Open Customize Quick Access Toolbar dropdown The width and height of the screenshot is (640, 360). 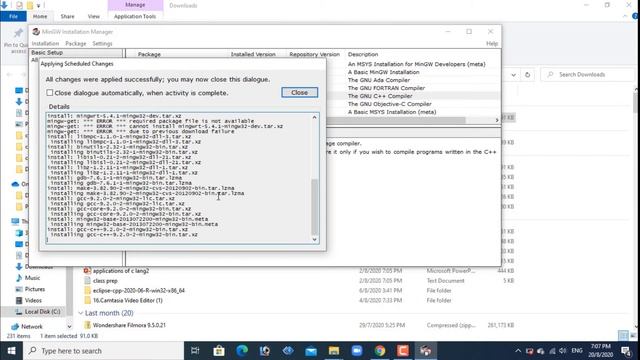pos(38,5)
